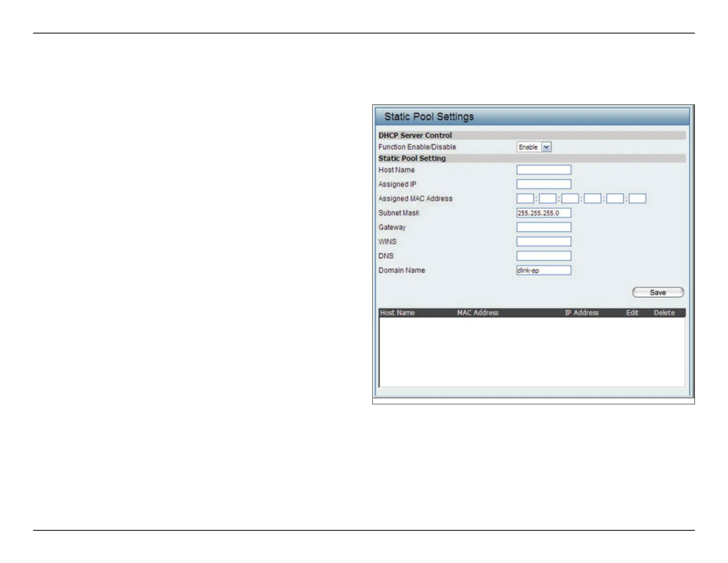Click the Subnet Mask label

pyautogui.click(x=399, y=213)
